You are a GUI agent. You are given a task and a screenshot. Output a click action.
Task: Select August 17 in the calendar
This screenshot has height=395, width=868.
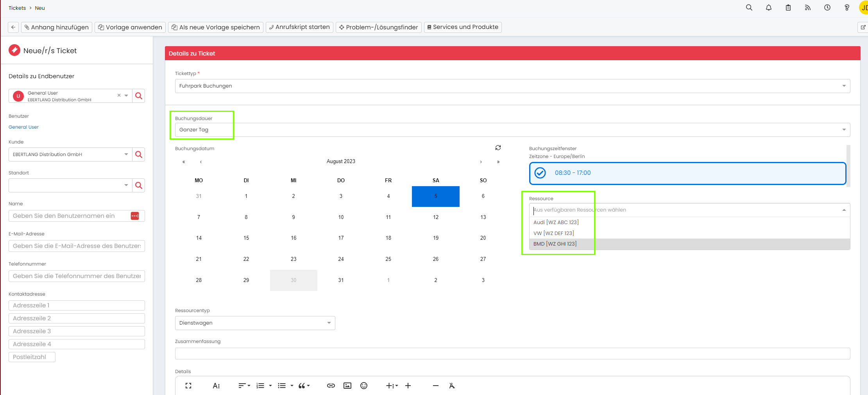coord(341,238)
